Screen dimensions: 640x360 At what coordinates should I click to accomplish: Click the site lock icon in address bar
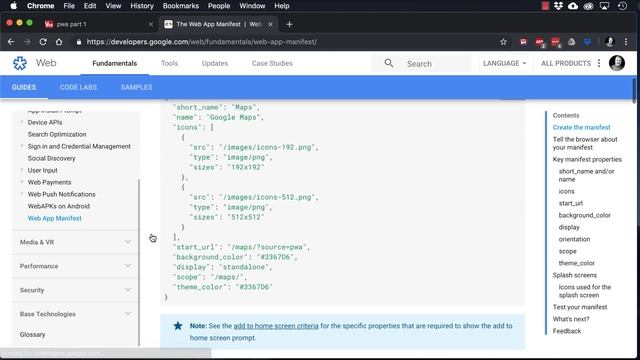(x=79, y=42)
